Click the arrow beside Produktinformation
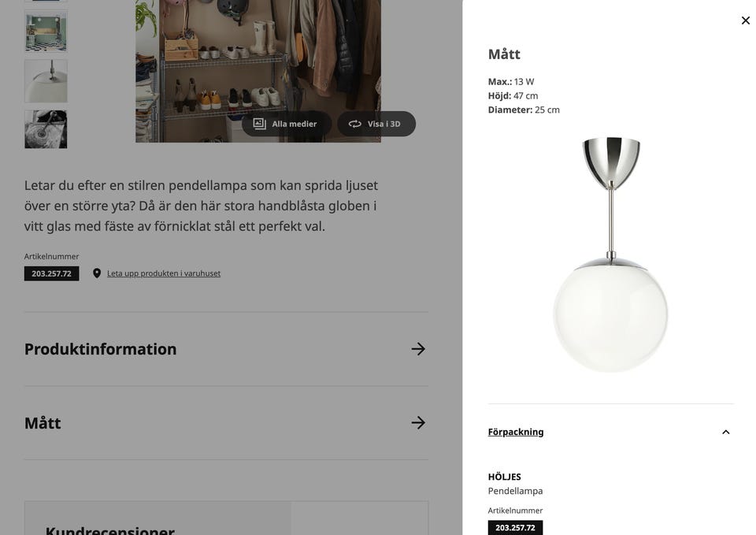 (x=419, y=347)
